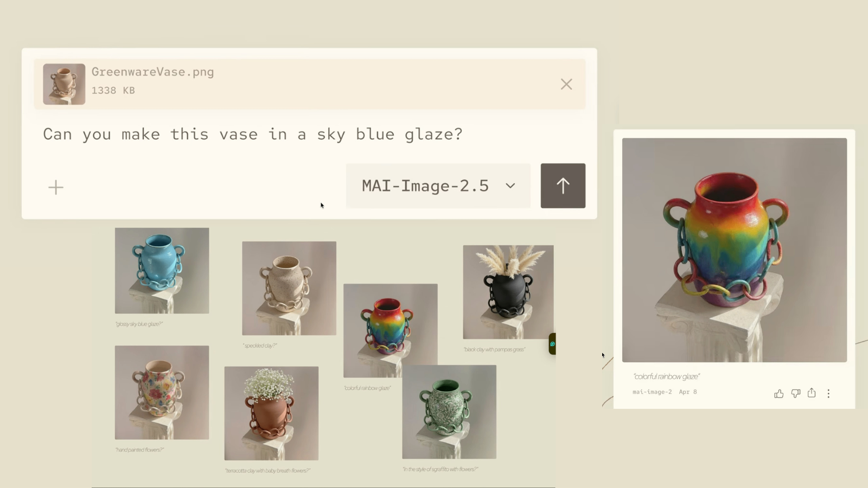Click the chevron beside MAI-Image-2.5
The height and width of the screenshot is (488, 868).
510,185
